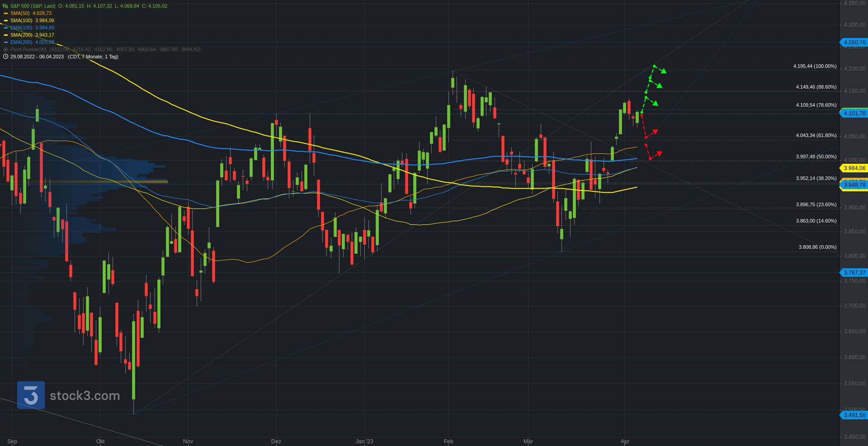Click the Jan '23 label on the time axis
This screenshot has height=446, width=868.
pyautogui.click(x=364, y=441)
